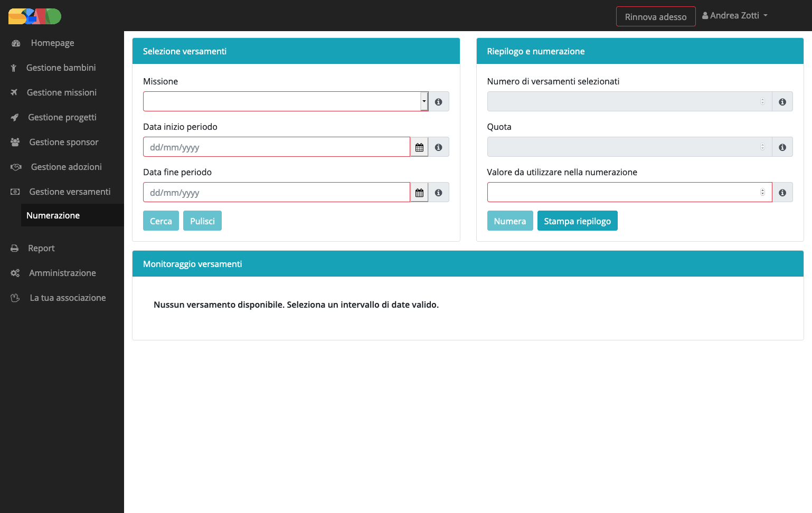Show info for Data inizio periodo
Screen dimensions: 812x513
point(439,147)
